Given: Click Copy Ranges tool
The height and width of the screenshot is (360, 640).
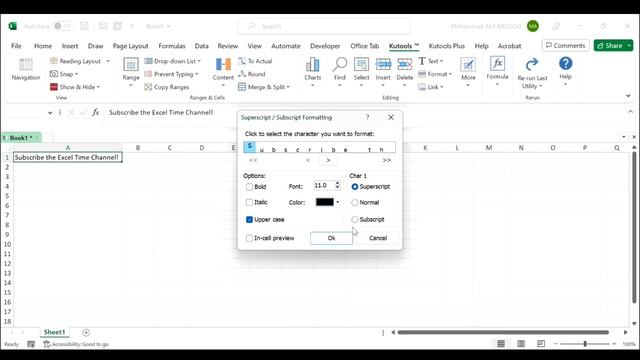Looking at the screenshot, I should (x=167, y=87).
